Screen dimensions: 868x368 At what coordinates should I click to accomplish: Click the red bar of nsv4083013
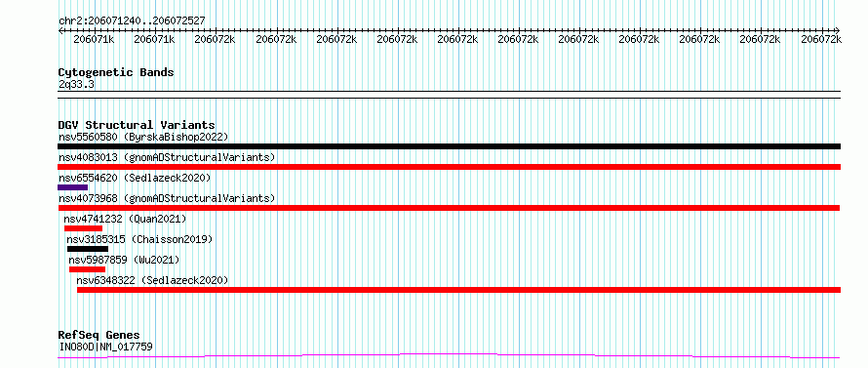449,167
